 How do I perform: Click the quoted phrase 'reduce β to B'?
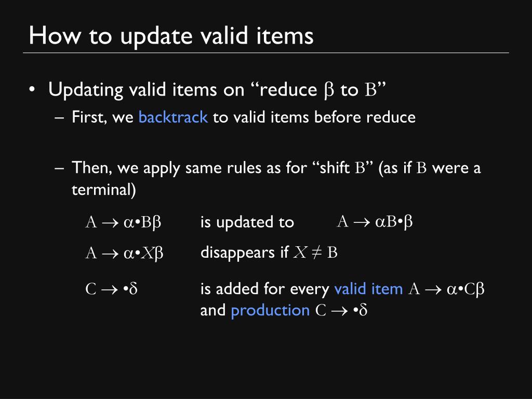pos(318,90)
